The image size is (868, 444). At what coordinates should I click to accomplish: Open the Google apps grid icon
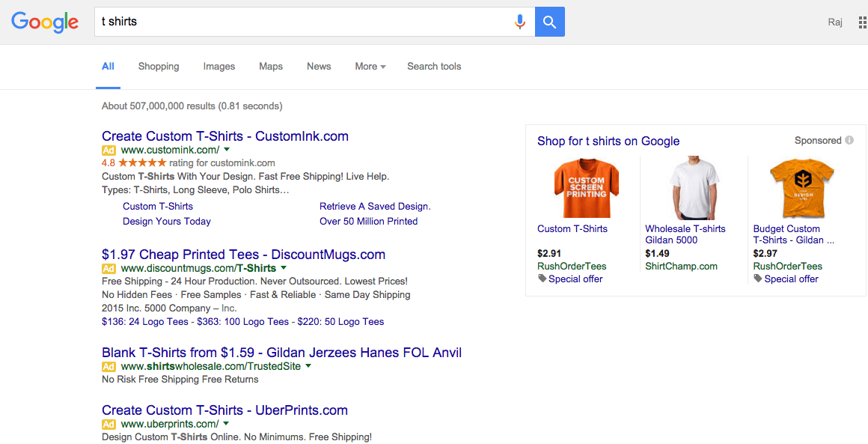coord(863,22)
